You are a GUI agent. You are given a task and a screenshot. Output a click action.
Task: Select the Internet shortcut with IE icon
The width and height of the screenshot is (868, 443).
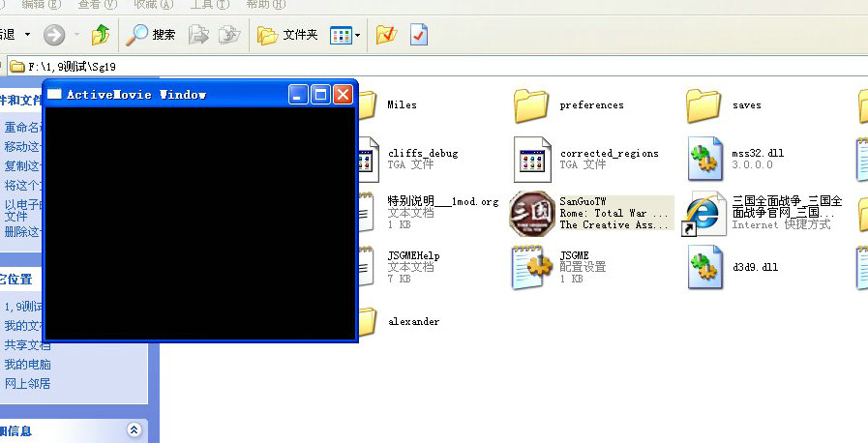(x=705, y=213)
